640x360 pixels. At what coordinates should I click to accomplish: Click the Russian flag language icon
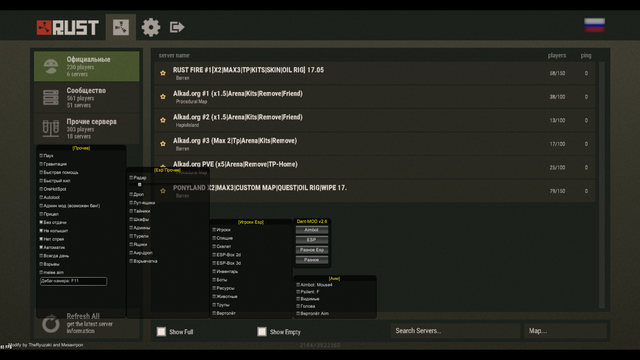coord(594,25)
